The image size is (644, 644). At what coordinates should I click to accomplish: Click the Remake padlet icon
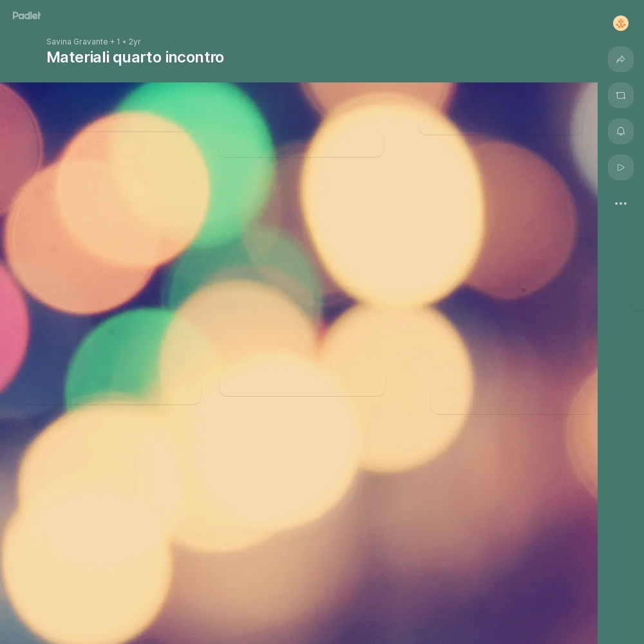click(x=621, y=96)
